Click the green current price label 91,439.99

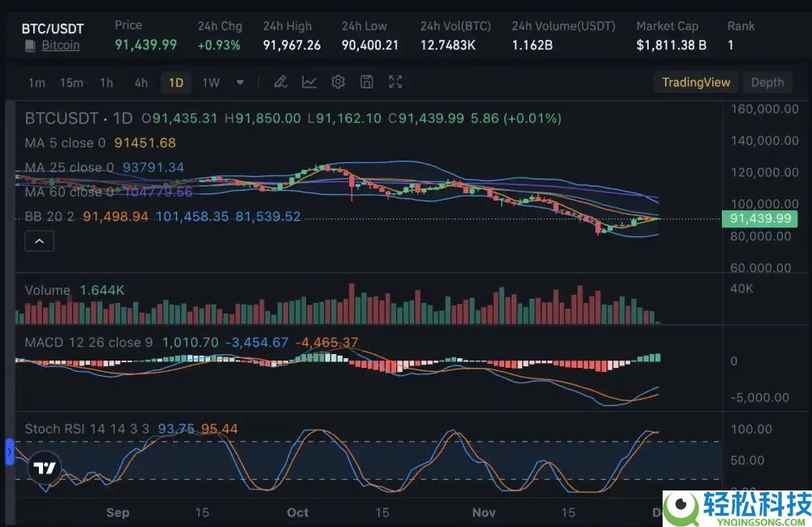pos(760,218)
